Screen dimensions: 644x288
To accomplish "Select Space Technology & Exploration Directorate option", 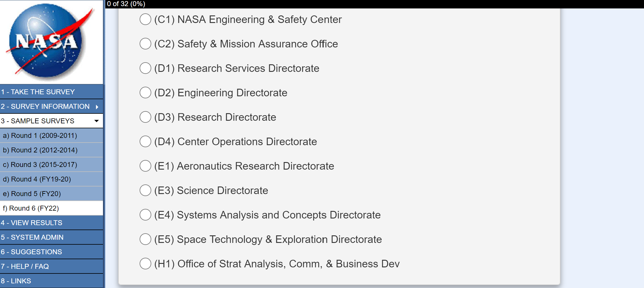I will click(145, 239).
